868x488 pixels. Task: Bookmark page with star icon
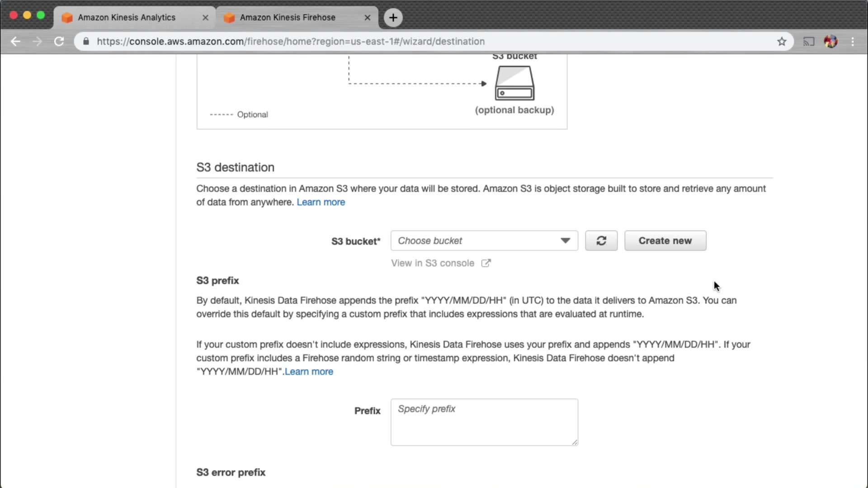782,42
